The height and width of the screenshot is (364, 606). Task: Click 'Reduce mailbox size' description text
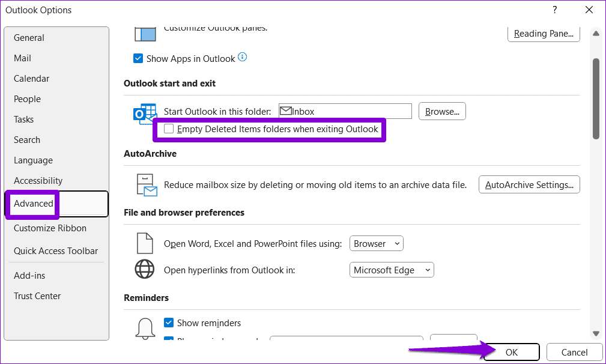click(315, 185)
